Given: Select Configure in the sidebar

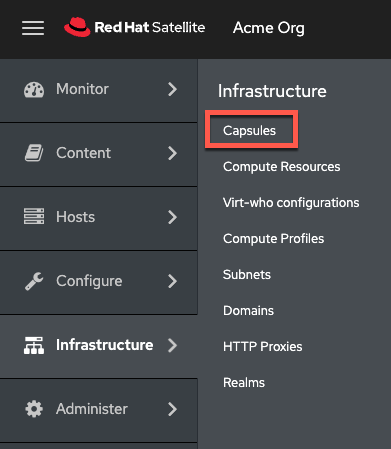Looking at the screenshot, I should point(99,281).
